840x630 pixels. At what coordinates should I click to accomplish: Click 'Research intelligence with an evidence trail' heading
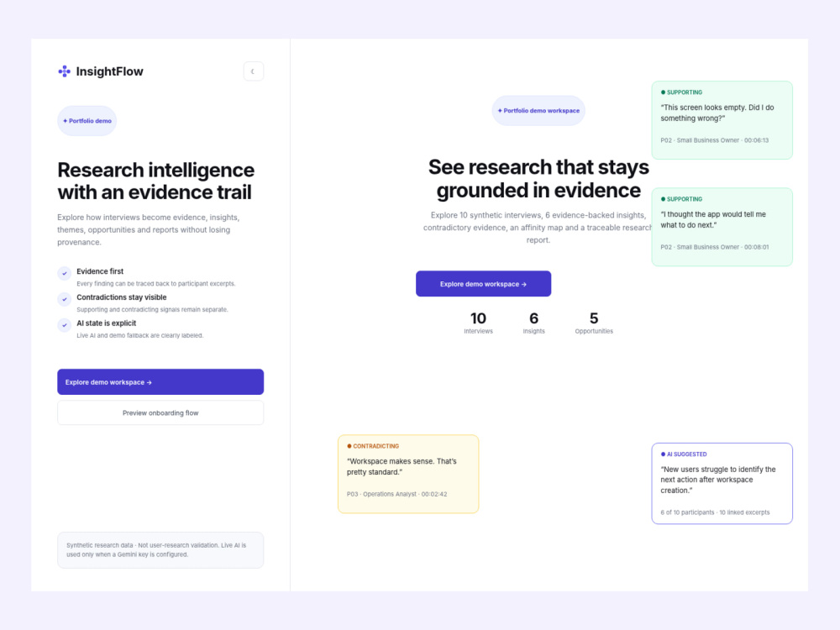(x=156, y=181)
